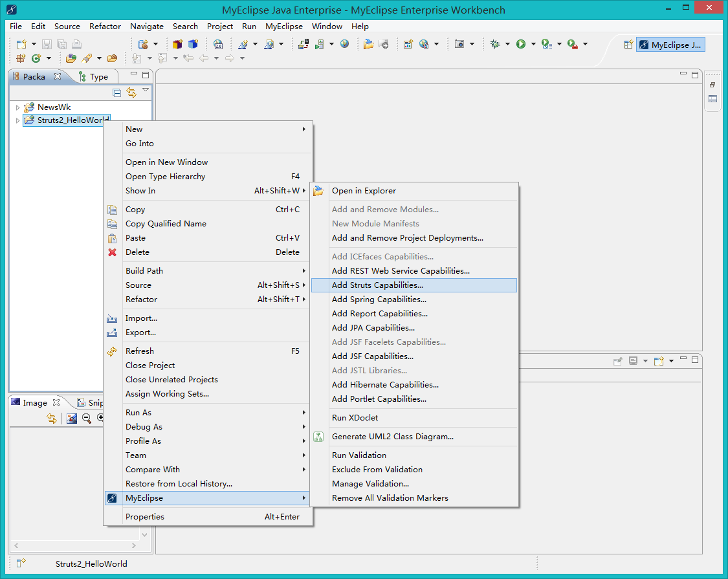Minimize the Package Explorer view

pos(134,74)
